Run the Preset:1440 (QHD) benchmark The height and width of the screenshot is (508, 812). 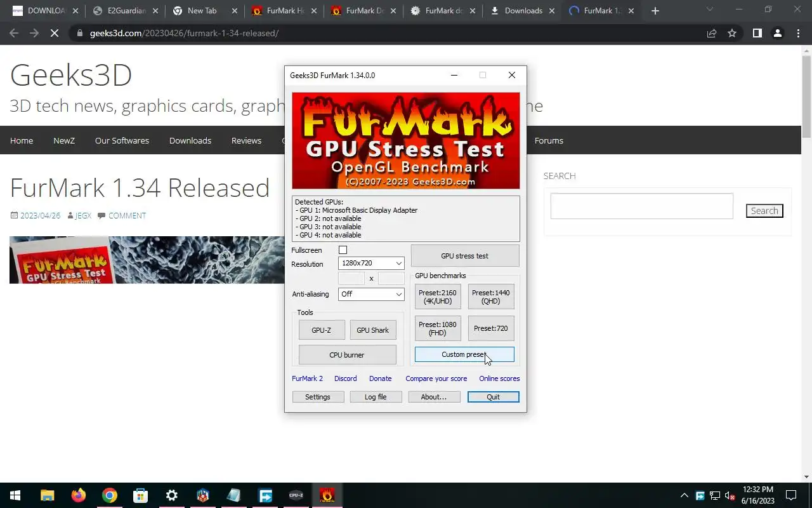click(x=491, y=297)
